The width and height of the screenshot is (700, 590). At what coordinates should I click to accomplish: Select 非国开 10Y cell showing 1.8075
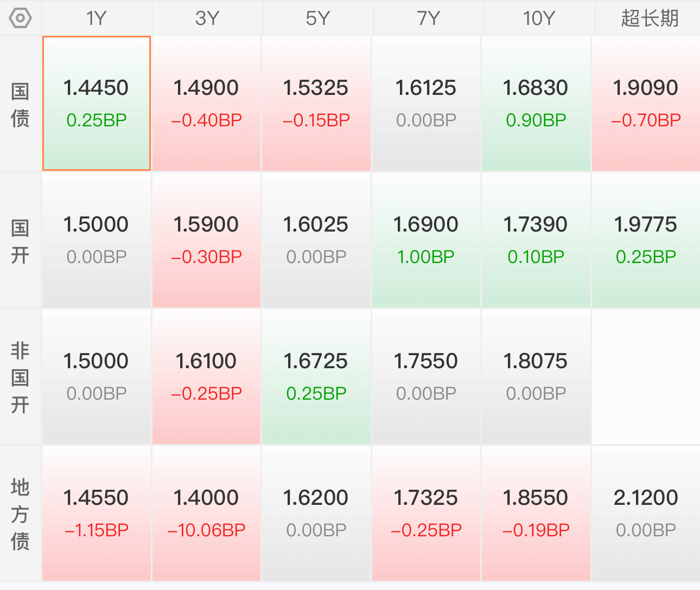coord(536,377)
